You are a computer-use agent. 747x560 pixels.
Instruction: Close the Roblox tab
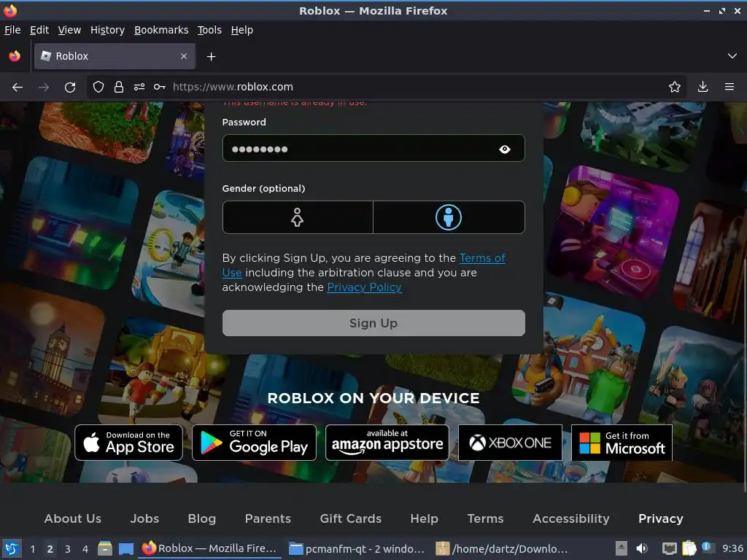tap(183, 56)
